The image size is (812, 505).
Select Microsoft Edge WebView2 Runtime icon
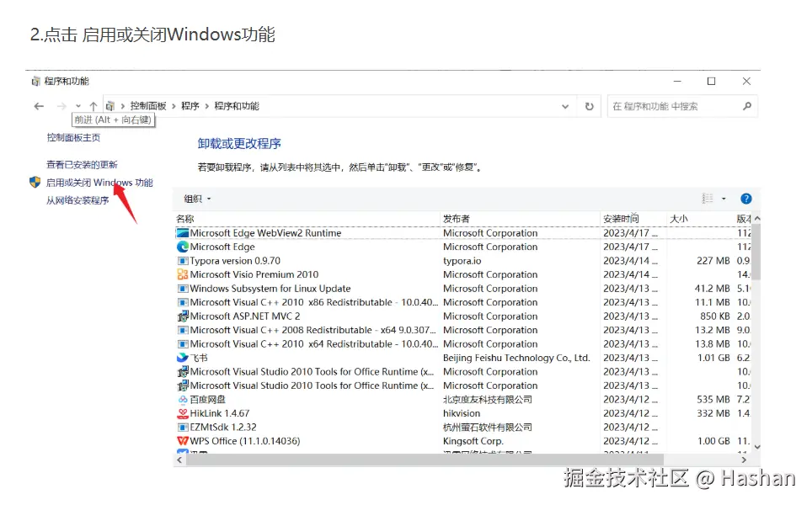(x=182, y=233)
